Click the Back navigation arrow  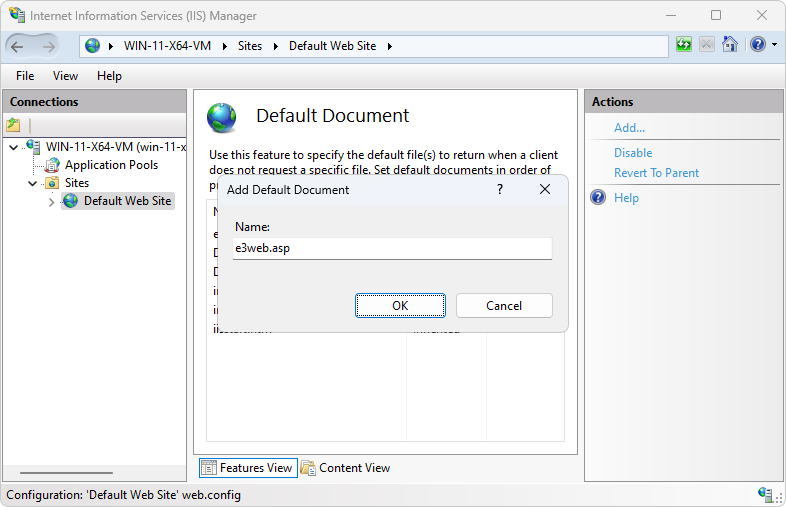(x=17, y=46)
